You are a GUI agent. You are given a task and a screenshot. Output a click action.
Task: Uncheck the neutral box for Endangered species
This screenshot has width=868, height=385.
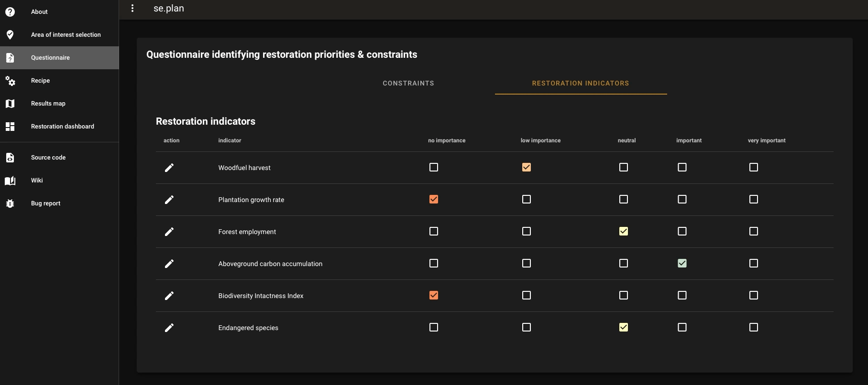(x=623, y=327)
